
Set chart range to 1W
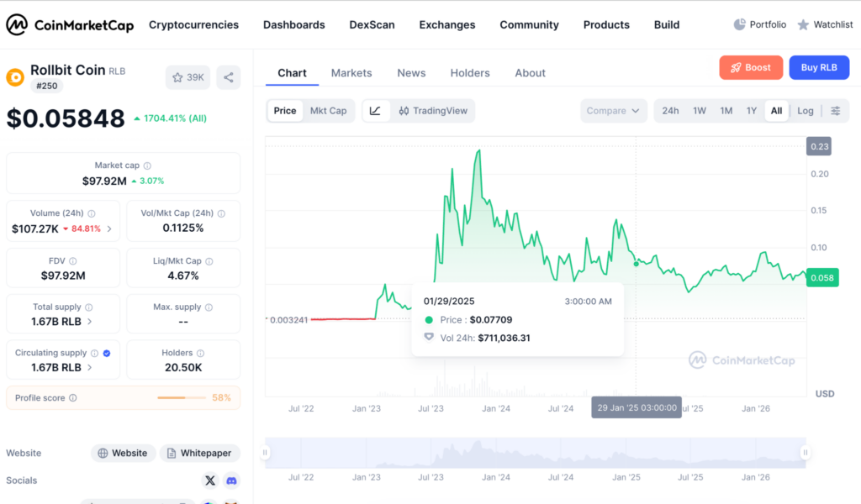coord(699,111)
